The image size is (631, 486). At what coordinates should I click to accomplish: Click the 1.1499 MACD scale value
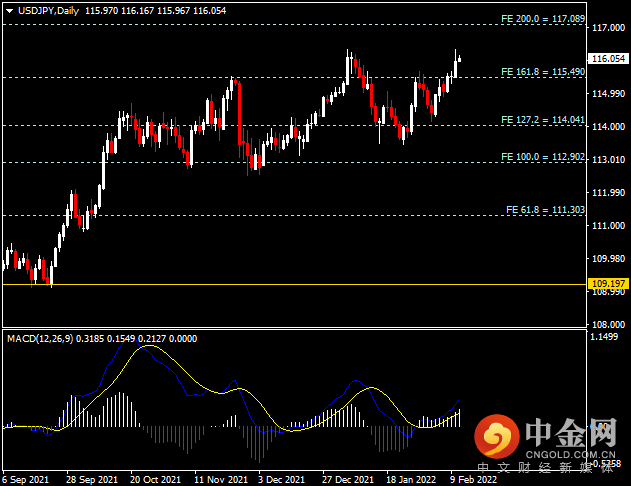point(606,337)
